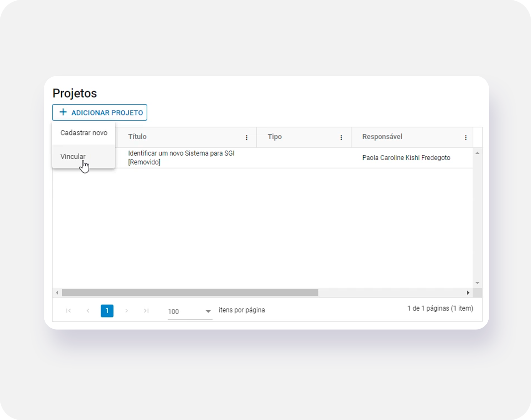
Task: Select page 1 in pagination
Action: [x=107, y=311]
